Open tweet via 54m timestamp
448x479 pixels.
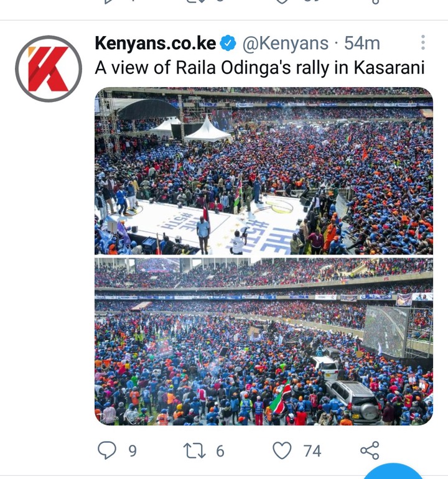(x=362, y=44)
